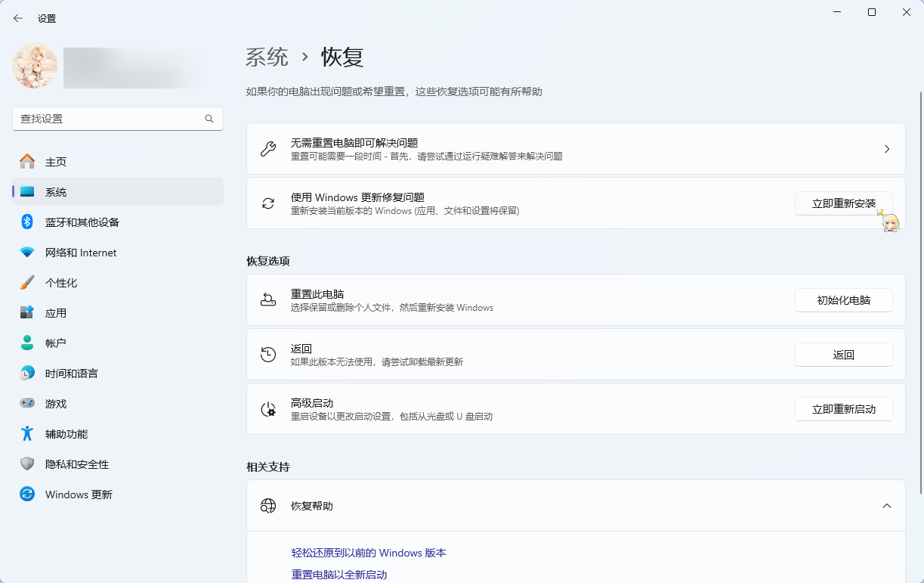This screenshot has width=924, height=583.
Task: Navigate to 系统 in breadcrumb
Action: click(267, 57)
